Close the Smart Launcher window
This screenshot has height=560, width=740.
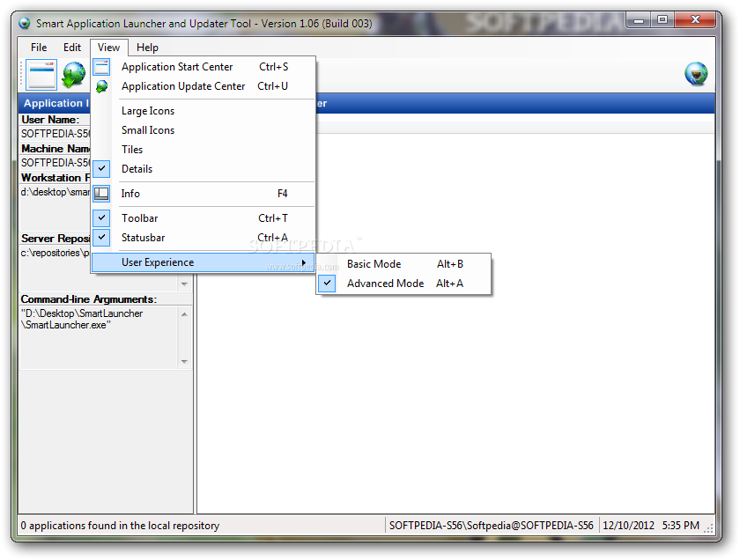coord(695,20)
